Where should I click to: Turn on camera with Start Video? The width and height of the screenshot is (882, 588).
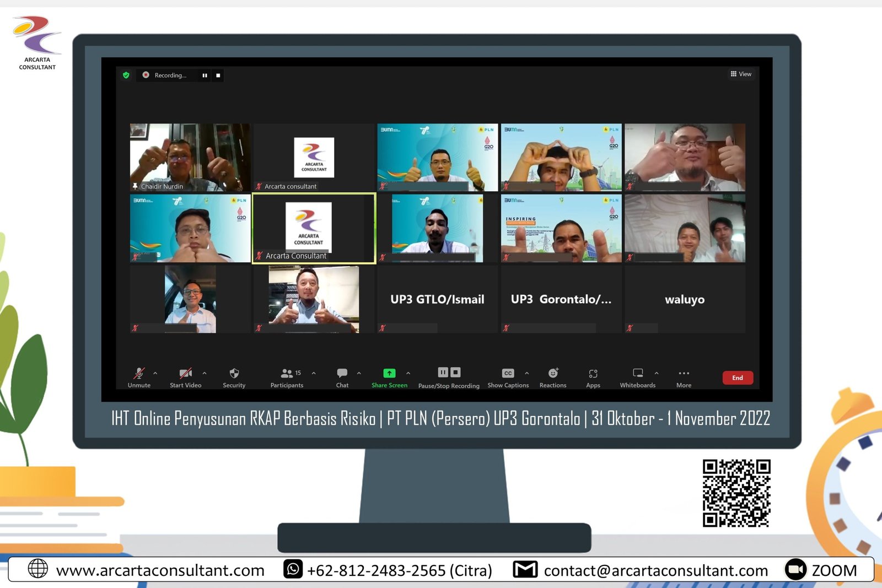click(x=185, y=374)
